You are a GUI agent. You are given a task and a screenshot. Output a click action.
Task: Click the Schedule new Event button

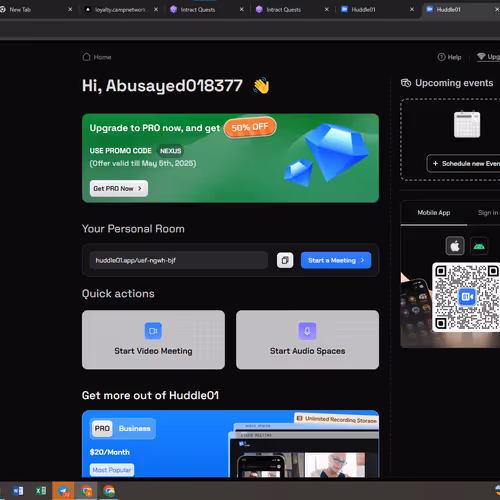click(463, 163)
